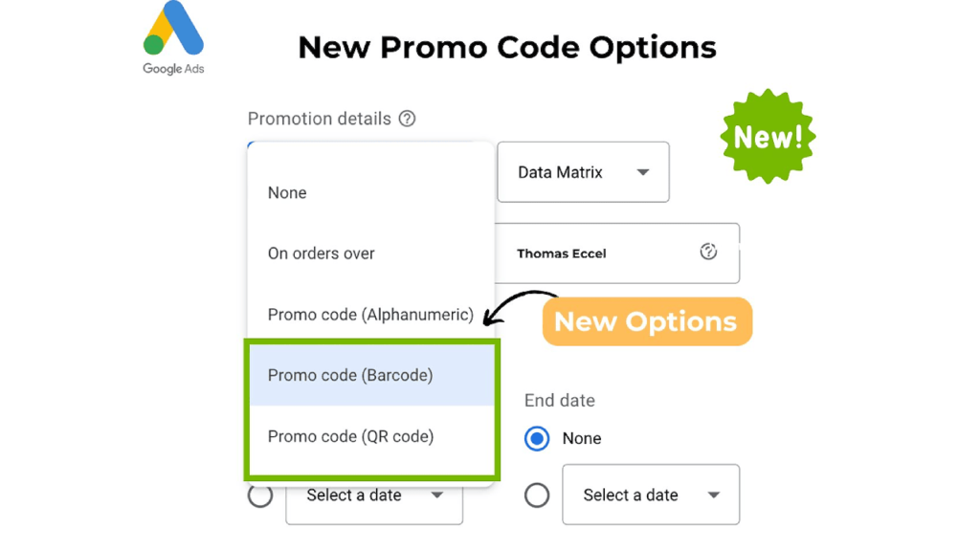
Task: Click the green New! starburst badge
Action: 767,135
